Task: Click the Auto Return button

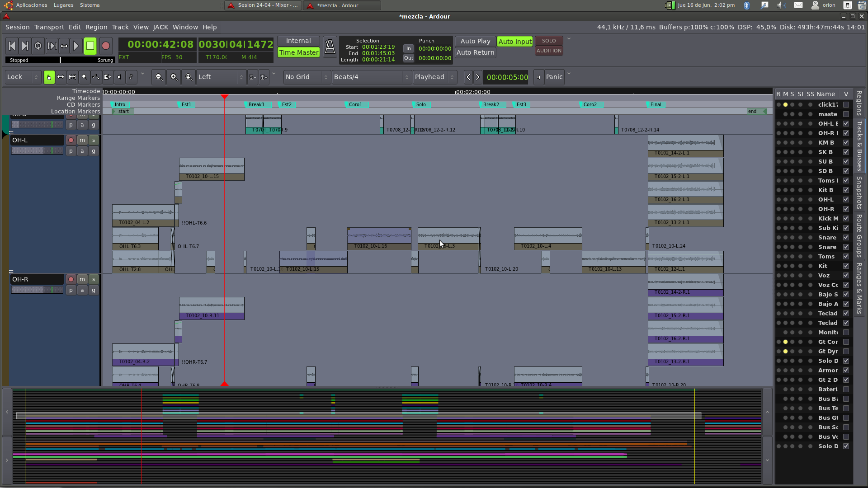Action: 475,52
